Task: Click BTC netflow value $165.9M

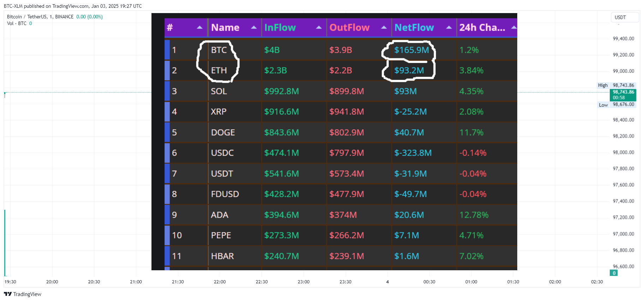Action: click(412, 50)
